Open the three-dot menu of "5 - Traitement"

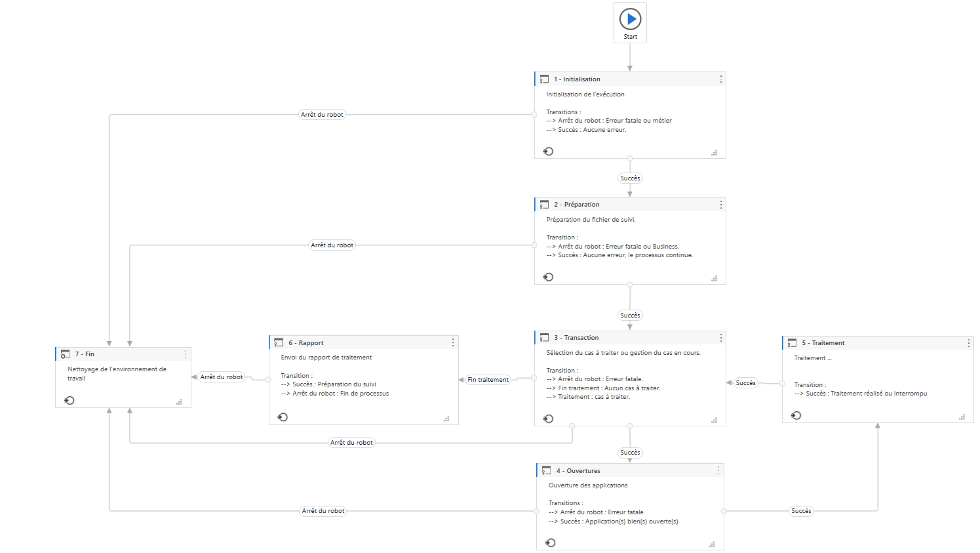(x=969, y=343)
